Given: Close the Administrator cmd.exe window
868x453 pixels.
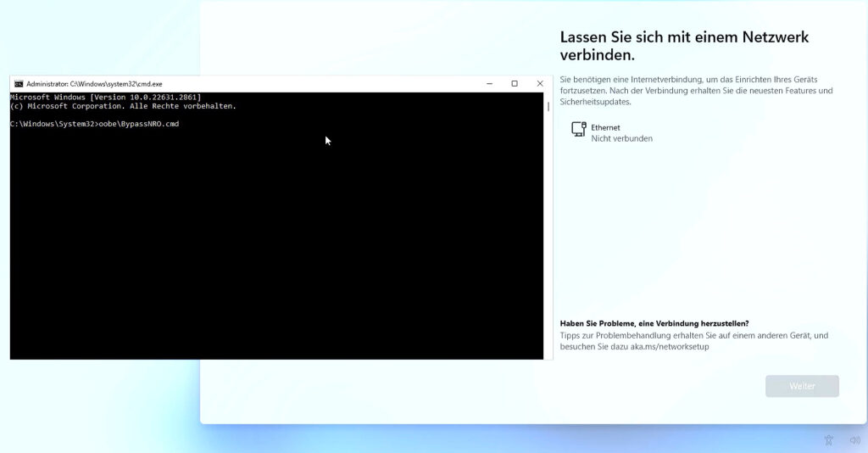Looking at the screenshot, I should tap(540, 84).
